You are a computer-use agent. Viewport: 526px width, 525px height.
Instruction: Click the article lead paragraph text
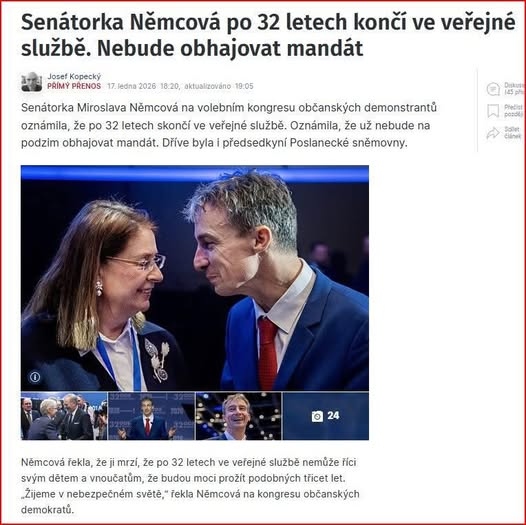click(229, 125)
